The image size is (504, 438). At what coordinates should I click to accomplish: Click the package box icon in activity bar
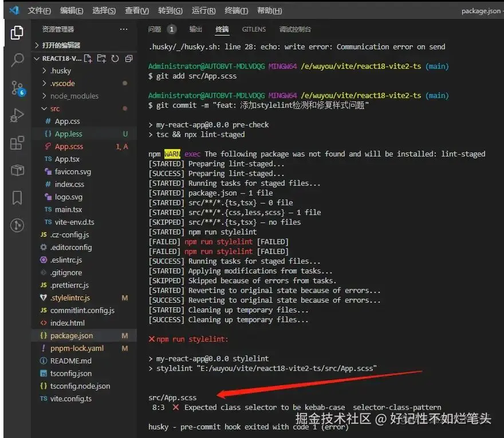click(x=17, y=170)
